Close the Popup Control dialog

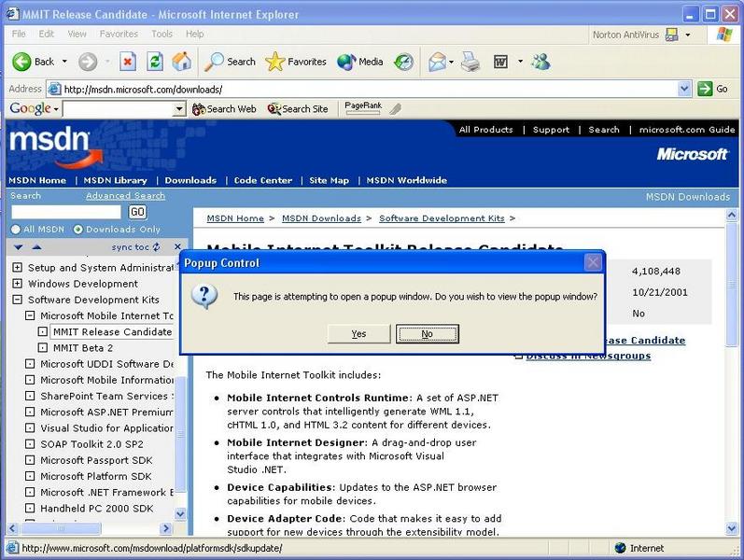593,262
